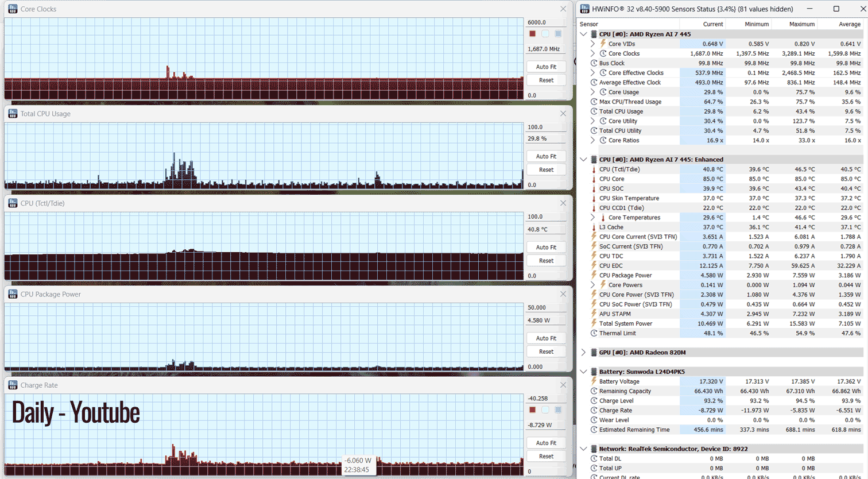Select the clock icon beside Thermal Limit
Screen dimensions: 868x479
click(x=594, y=333)
